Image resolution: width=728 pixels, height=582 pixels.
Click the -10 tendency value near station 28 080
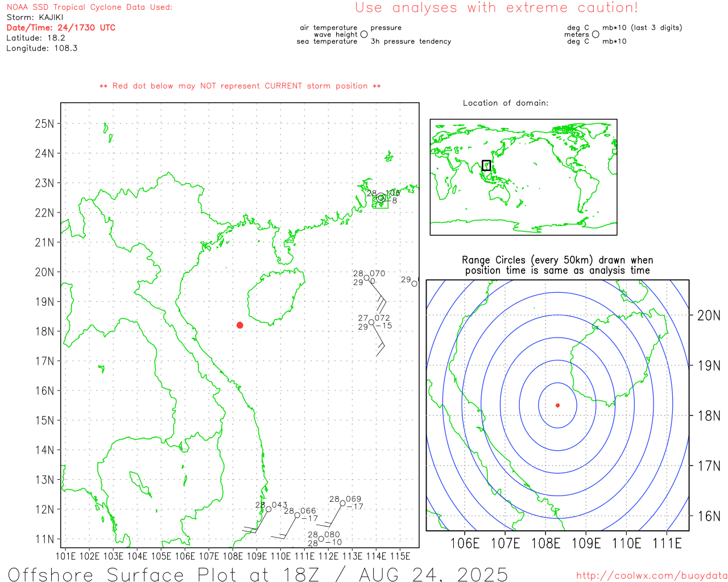(x=333, y=543)
